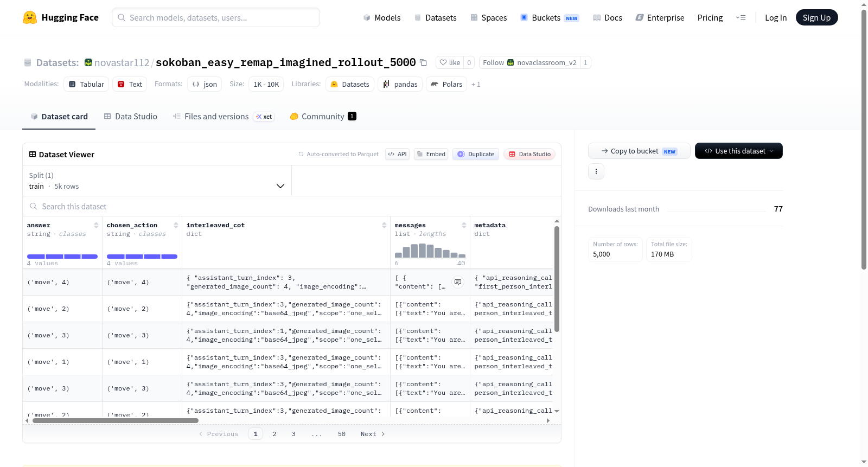
Task: Duplicate the dataset viewer
Action: tap(476, 154)
